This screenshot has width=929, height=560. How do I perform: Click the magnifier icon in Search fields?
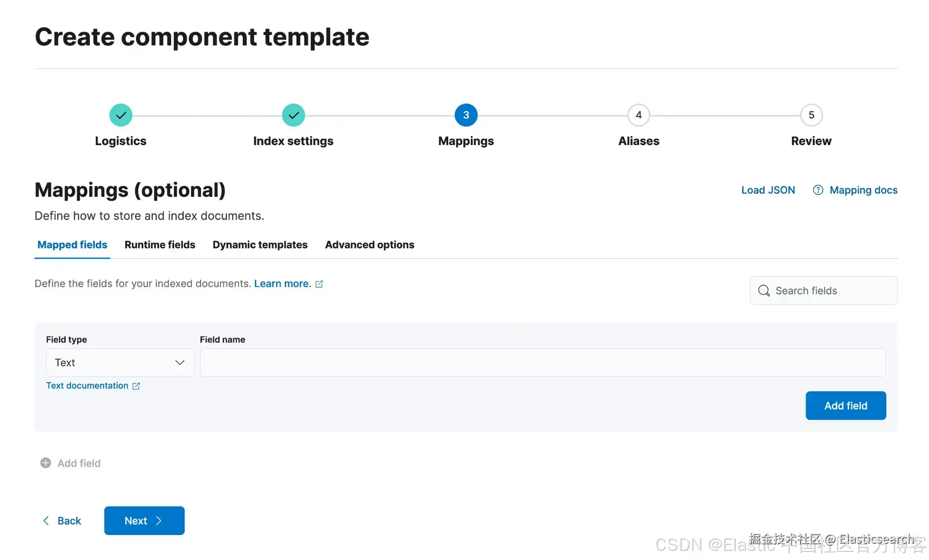[764, 291]
